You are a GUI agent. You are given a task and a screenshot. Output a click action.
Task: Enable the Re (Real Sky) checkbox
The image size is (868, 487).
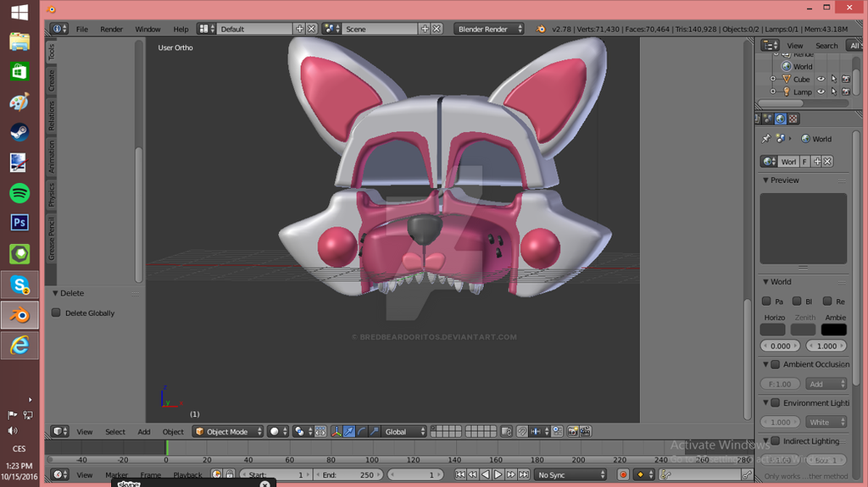click(827, 301)
